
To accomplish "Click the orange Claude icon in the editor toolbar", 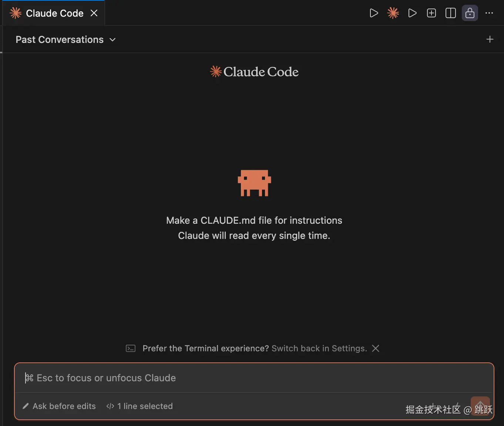I will click(x=393, y=13).
